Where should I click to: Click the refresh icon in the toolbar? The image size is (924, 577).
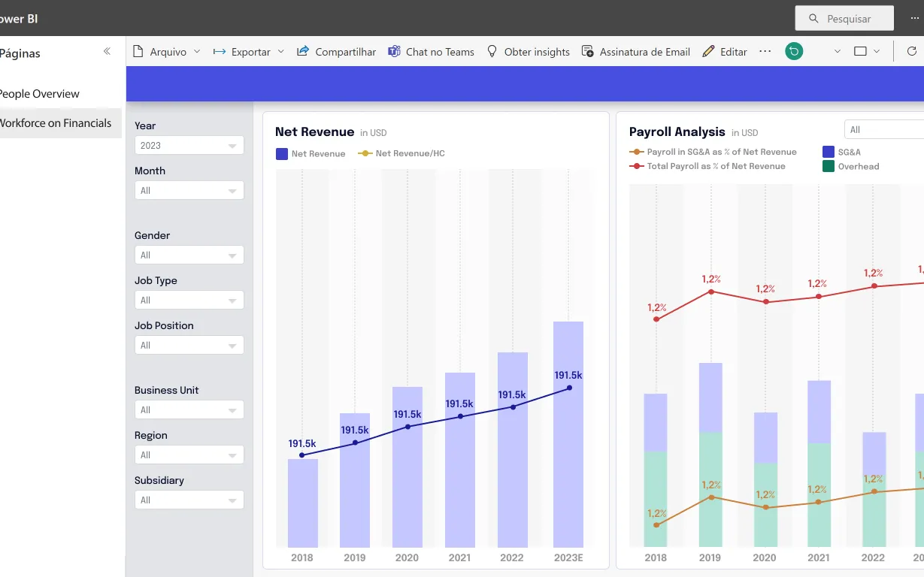(x=912, y=51)
